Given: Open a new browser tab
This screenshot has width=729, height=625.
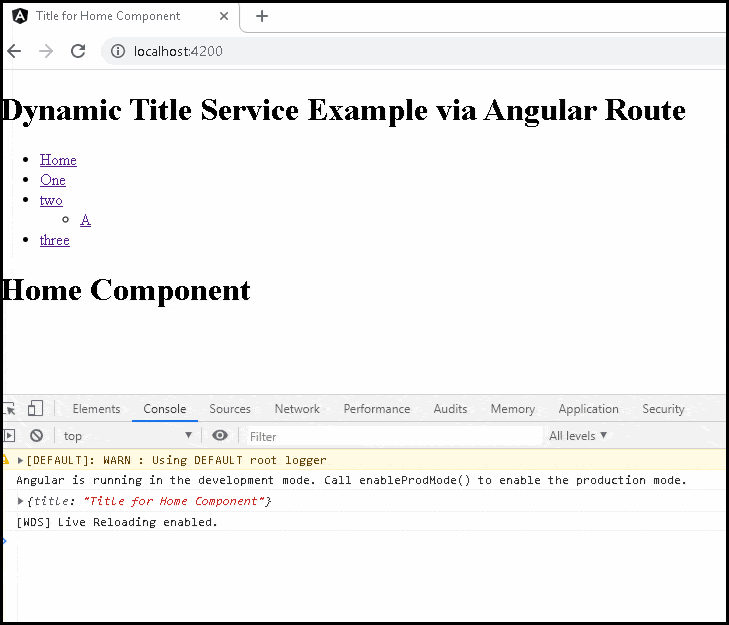Looking at the screenshot, I should (x=262, y=16).
